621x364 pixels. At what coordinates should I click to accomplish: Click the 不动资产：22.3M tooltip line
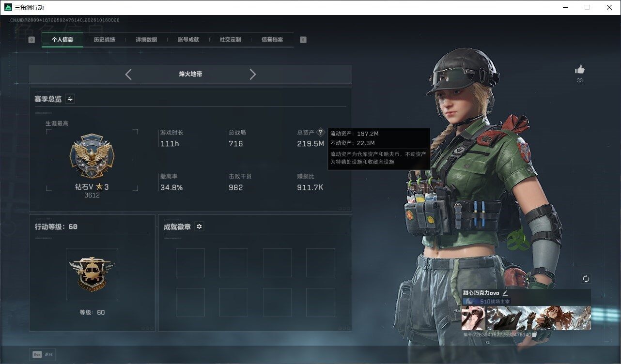tap(352, 143)
